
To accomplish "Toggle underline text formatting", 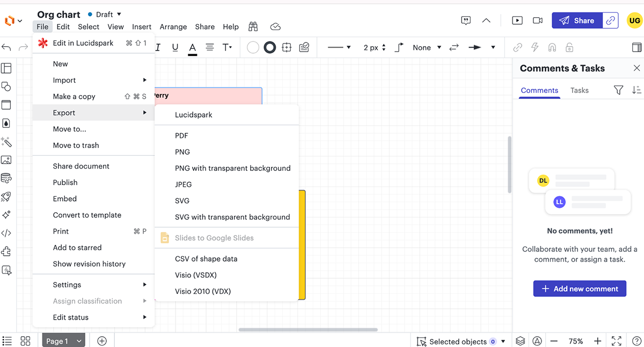I will point(175,48).
